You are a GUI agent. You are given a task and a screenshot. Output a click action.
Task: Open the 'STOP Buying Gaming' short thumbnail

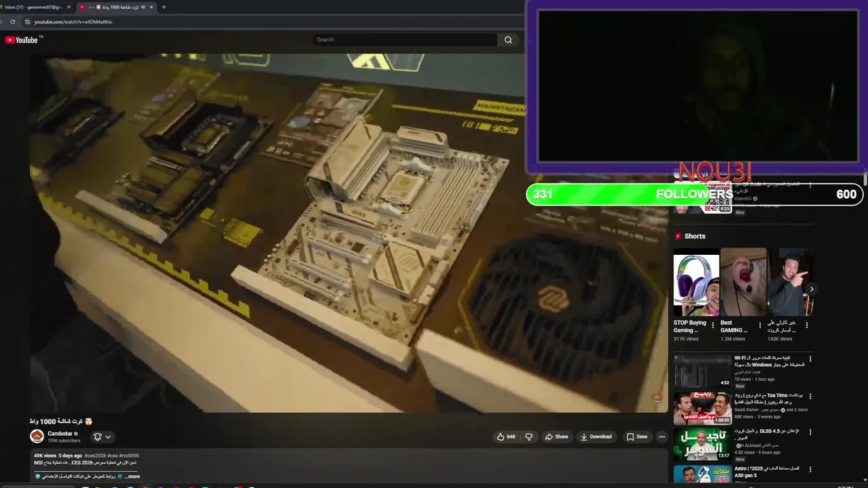click(x=696, y=282)
